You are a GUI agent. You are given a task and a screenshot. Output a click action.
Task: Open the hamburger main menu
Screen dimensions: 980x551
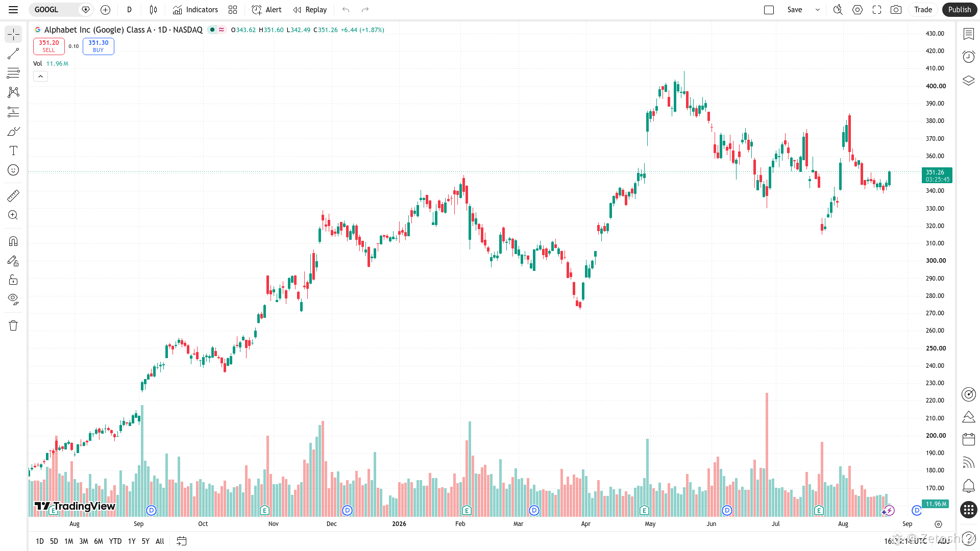[13, 10]
